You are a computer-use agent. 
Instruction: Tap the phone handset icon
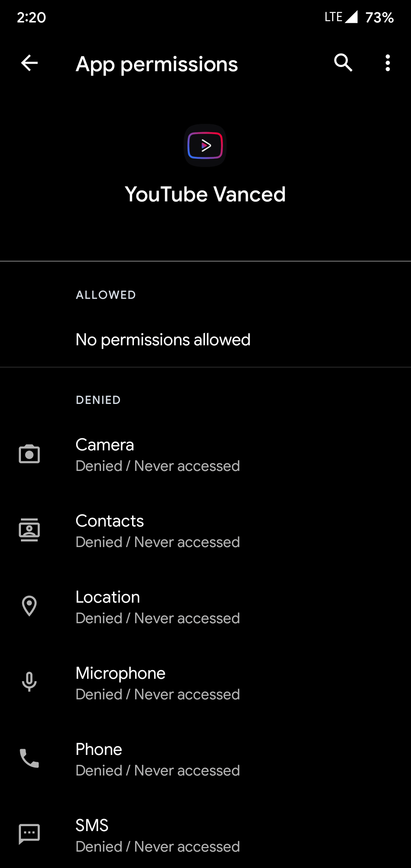coord(29,758)
